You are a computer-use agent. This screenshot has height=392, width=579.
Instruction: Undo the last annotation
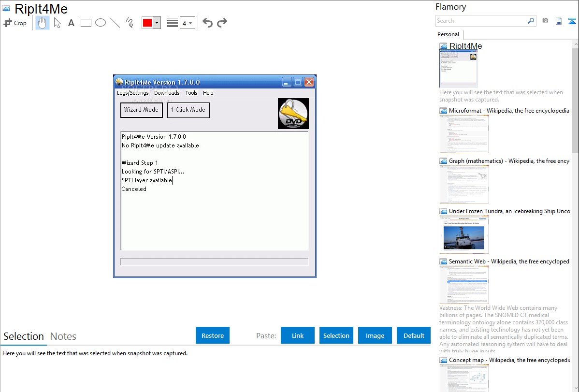click(x=207, y=23)
